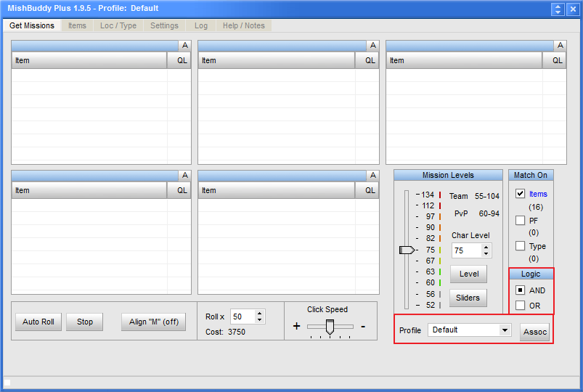Click the "A" button on the top-left mission panel
The width and height of the screenshot is (583, 392).
(184, 45)
